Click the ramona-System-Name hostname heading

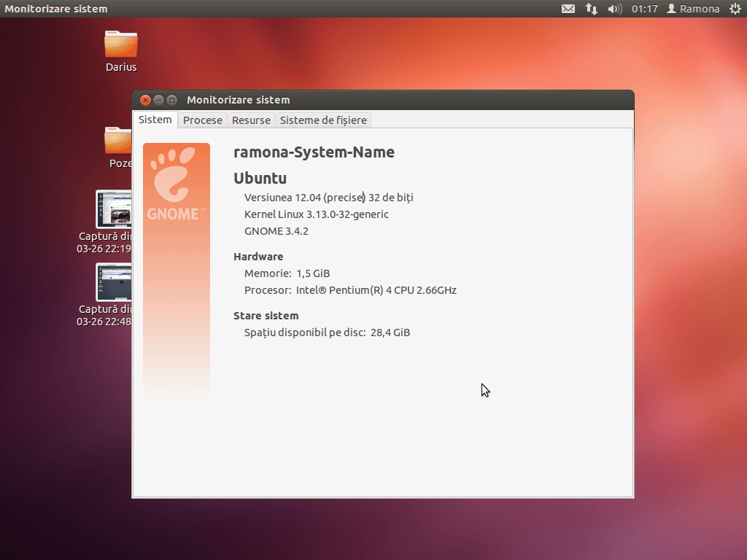tap(314, 152)
